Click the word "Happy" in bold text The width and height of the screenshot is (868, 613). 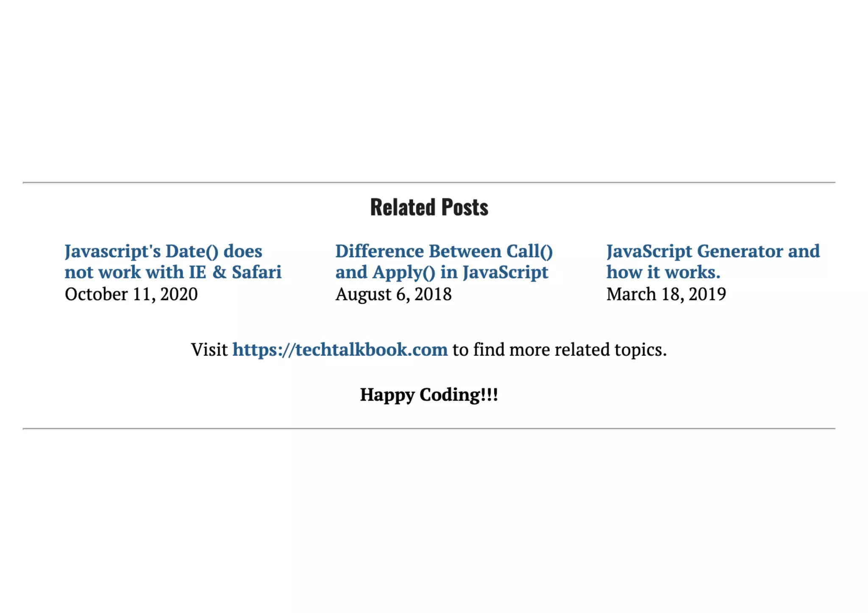[387, 395]
